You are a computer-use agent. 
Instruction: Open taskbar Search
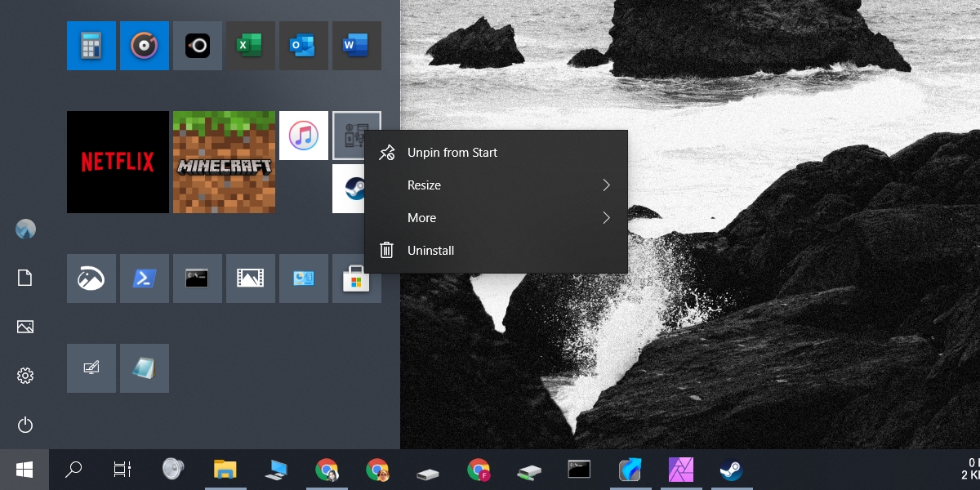click(x=73, y=470)
